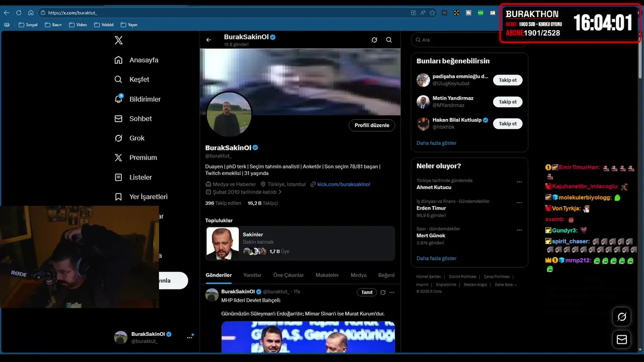Reload the page with the refresh icon
644x362 pixels.
[x=19, y=13]
